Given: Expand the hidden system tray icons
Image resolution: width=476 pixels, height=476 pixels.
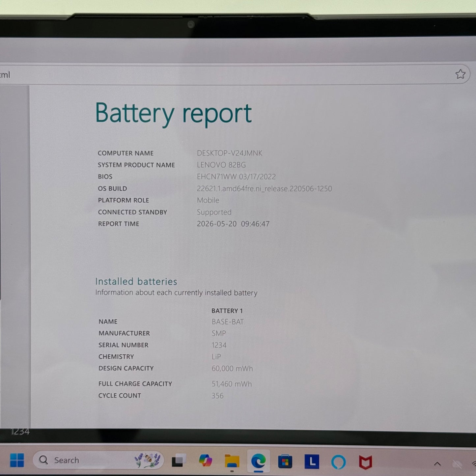Looking at the screenshot, I should 437,464.
